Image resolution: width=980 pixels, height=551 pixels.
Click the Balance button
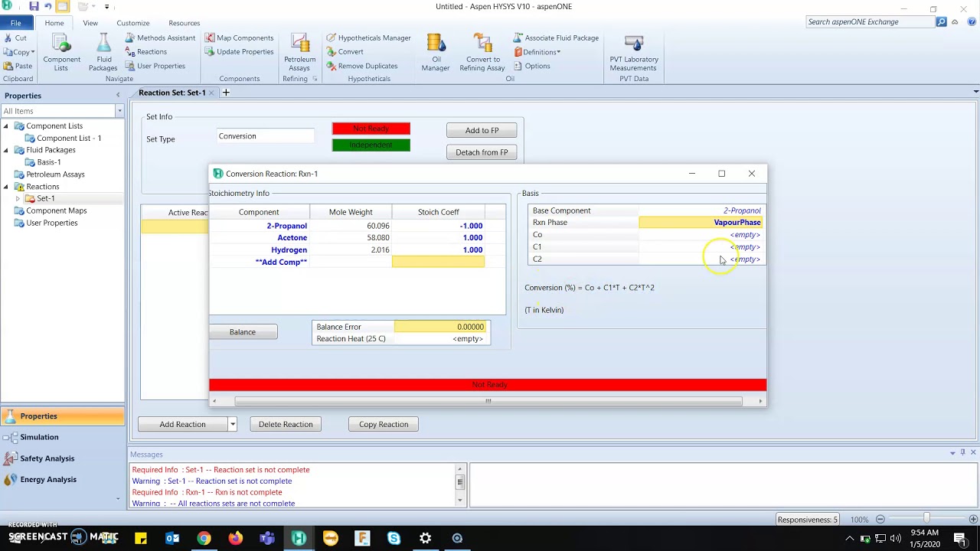click(243, 332)
